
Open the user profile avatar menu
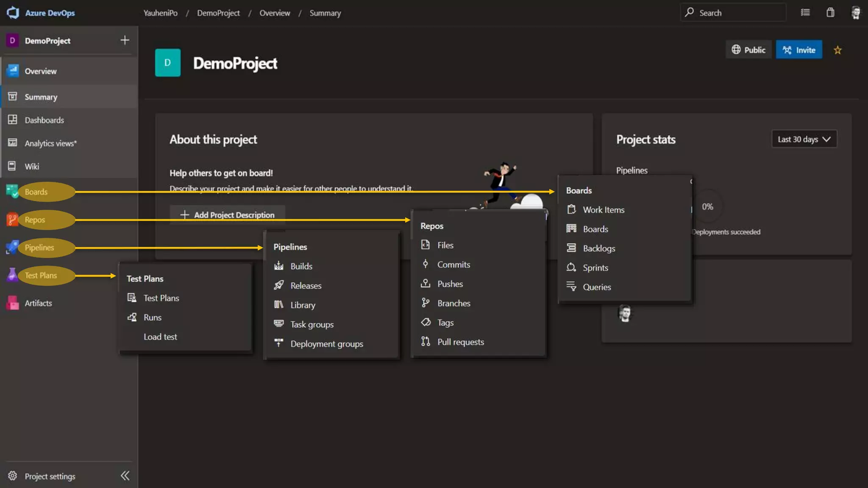tap(856, 13)
